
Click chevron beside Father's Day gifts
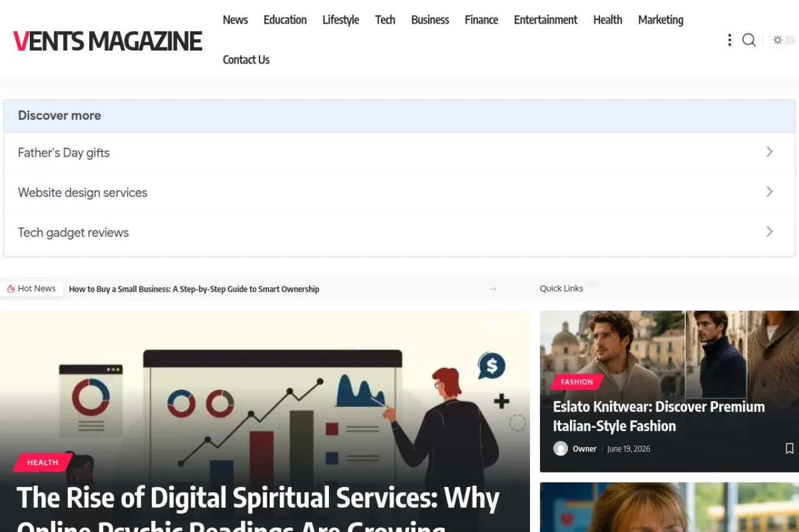click(770, 152)
